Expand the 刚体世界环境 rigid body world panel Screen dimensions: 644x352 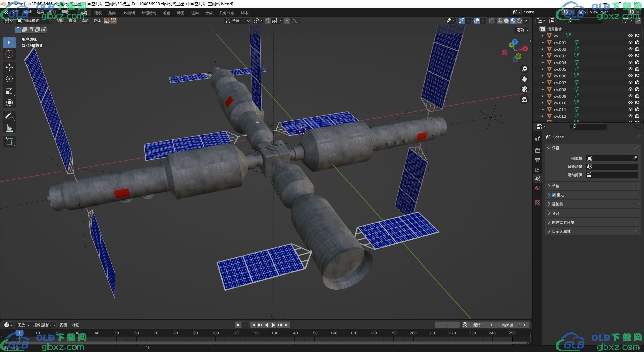[593, 222]
